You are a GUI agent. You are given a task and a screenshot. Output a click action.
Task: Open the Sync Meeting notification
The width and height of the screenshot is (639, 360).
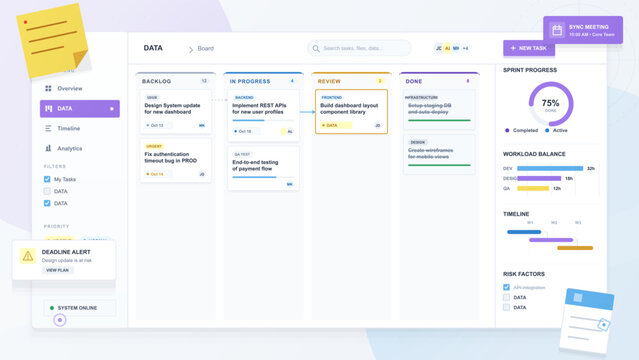(583, 30)
